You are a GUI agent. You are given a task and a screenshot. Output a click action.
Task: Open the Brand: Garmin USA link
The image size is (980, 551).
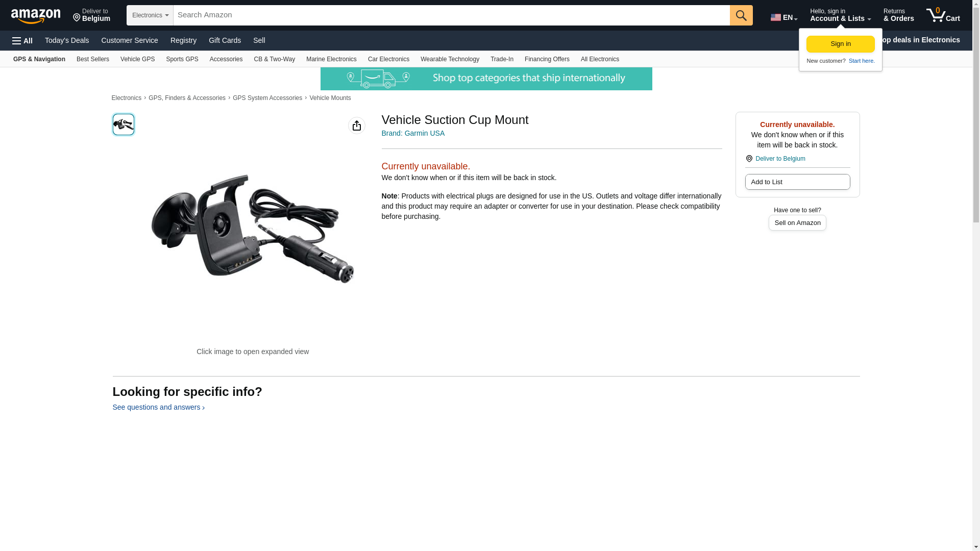413,133
